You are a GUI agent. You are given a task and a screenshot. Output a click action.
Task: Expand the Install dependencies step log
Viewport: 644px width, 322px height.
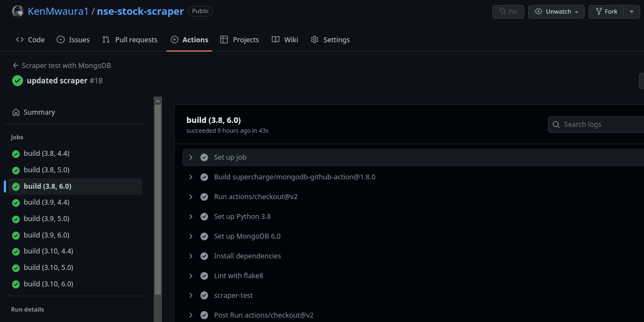(x=191, y=256)
